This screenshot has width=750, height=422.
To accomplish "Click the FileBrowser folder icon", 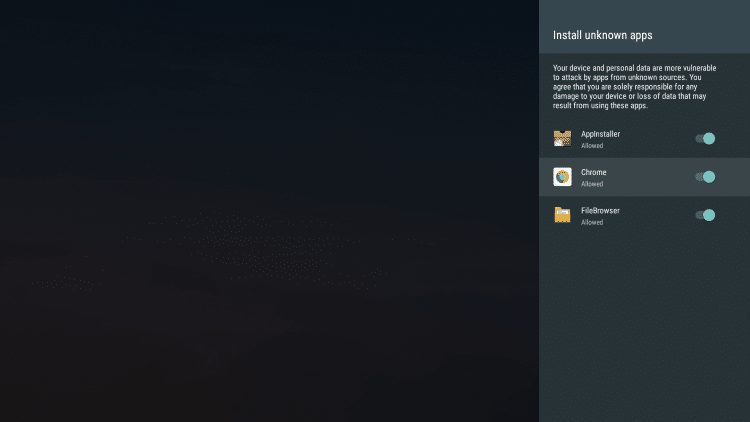I will 562,215.
